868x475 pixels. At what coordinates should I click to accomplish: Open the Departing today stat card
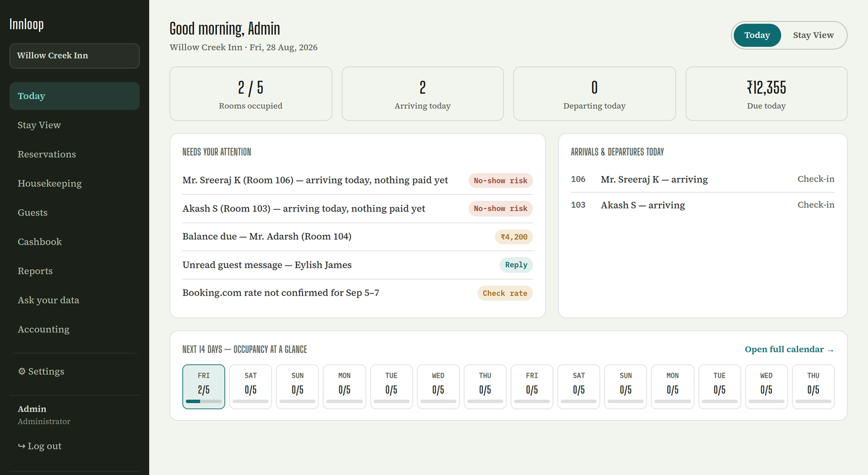[595, 94]
